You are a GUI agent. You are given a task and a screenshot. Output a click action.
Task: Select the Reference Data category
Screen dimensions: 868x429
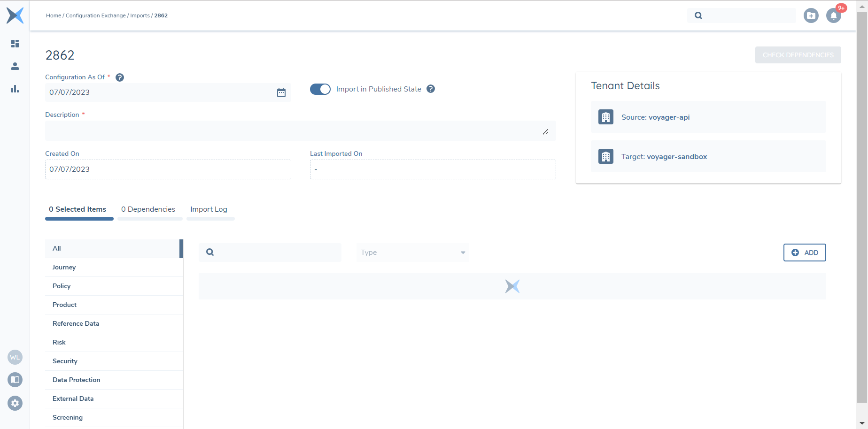[76, 323]
